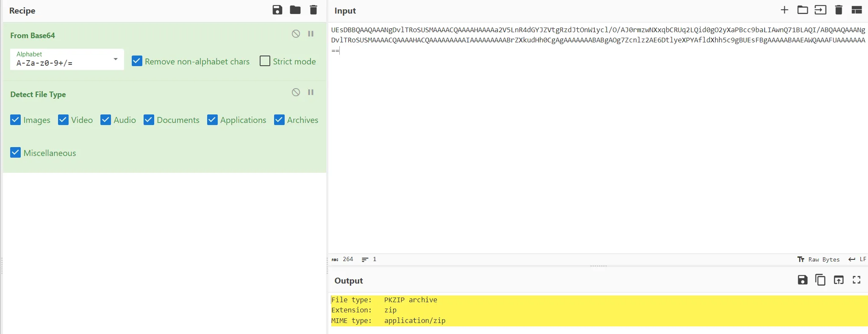868x334 pixels.
Task: Clear the recipe with the trash icon
Action: tap(313, 10)
